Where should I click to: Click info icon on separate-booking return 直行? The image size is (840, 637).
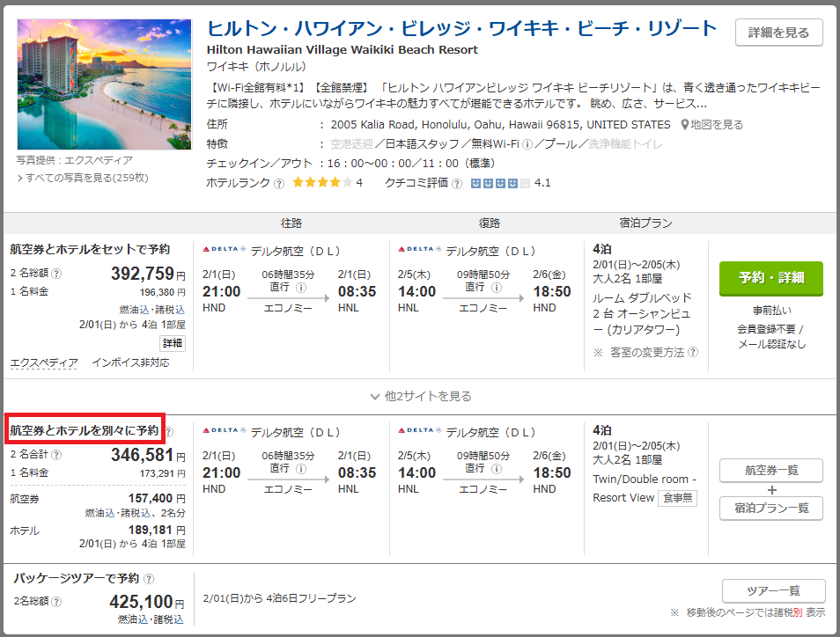pyautogui.click(x=497, y=469)
